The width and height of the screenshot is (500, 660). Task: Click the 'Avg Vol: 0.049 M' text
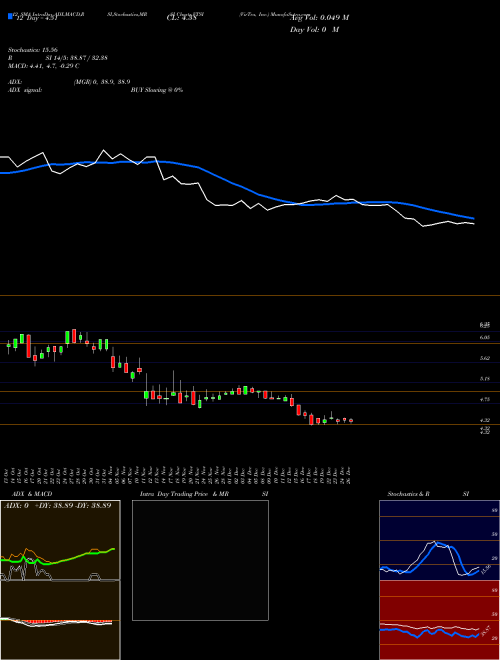(320, 18)
